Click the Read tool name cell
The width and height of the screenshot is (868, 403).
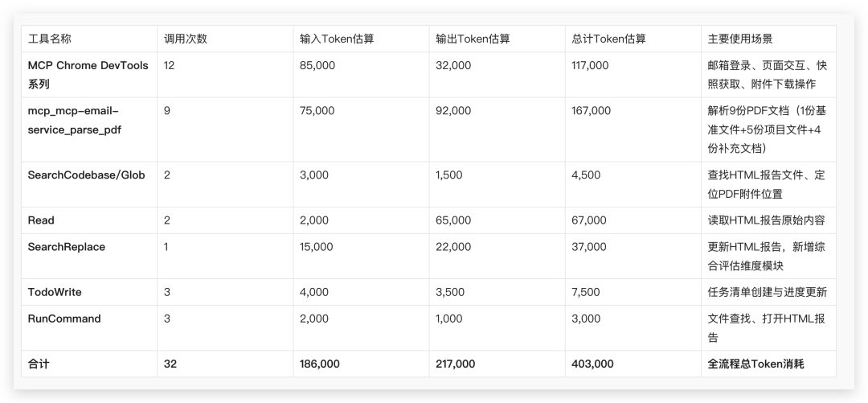tap(41, 220)
